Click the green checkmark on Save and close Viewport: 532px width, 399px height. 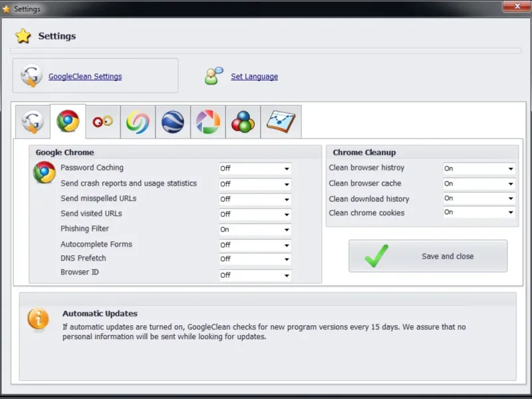coord(376,256)
